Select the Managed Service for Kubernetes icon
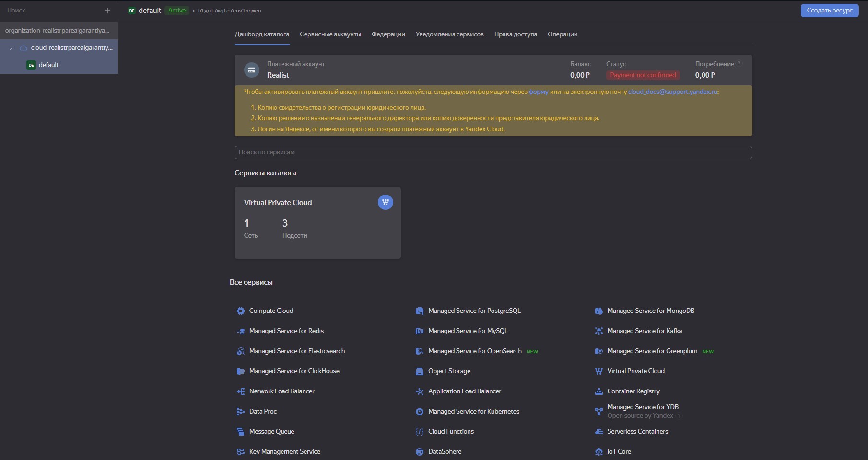The image size is (868, 460). (419, 412)
